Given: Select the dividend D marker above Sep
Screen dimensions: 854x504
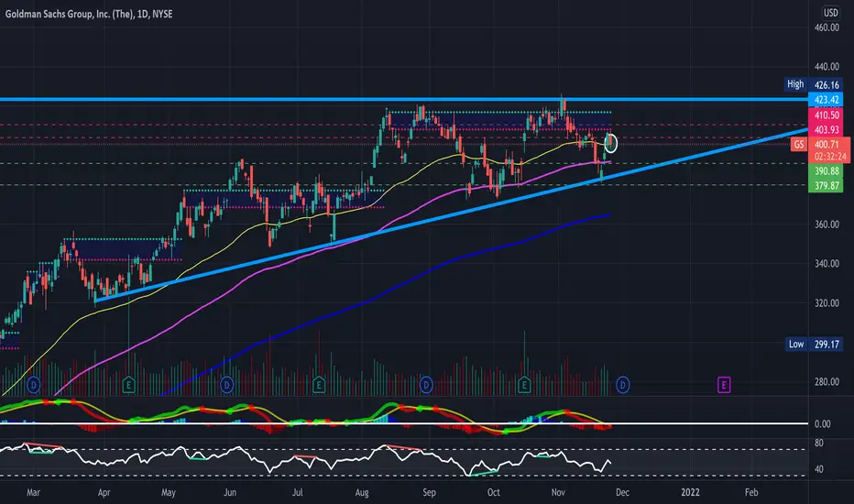Looking at the screenshot, I should pos(426,385).
